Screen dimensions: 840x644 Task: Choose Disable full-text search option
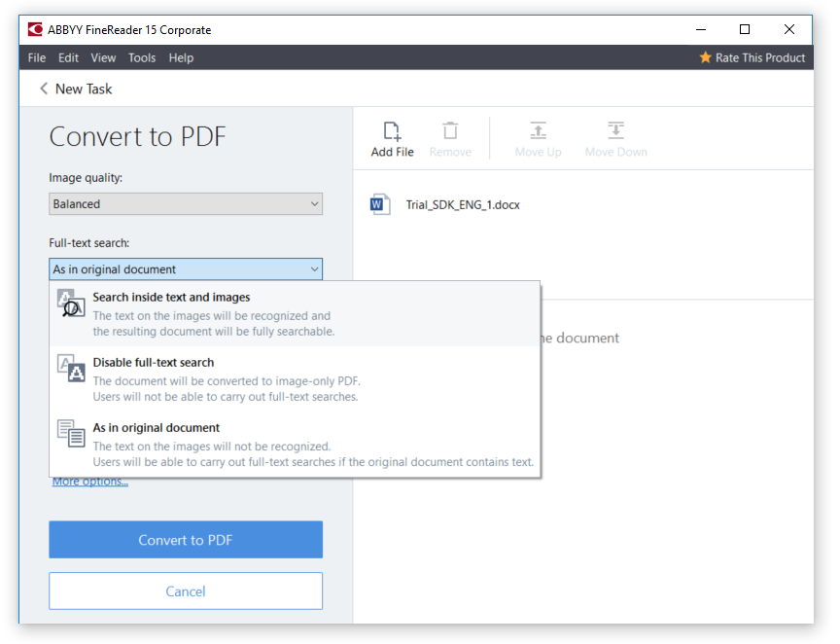point(295,379)
